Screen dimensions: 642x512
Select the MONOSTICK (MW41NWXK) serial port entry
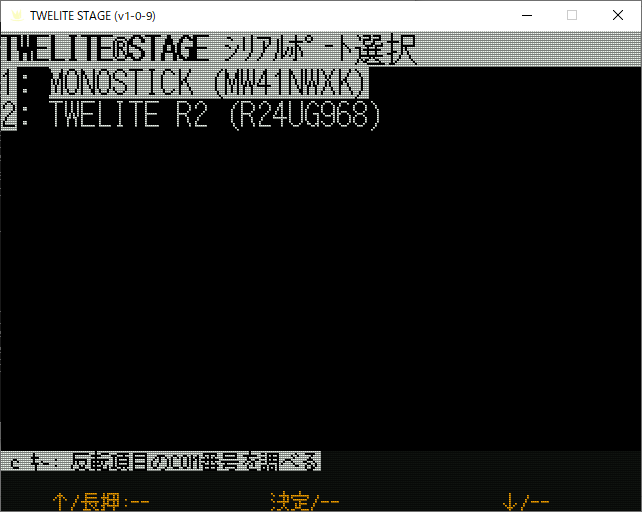pyautogui.click(x=185, y=83)
